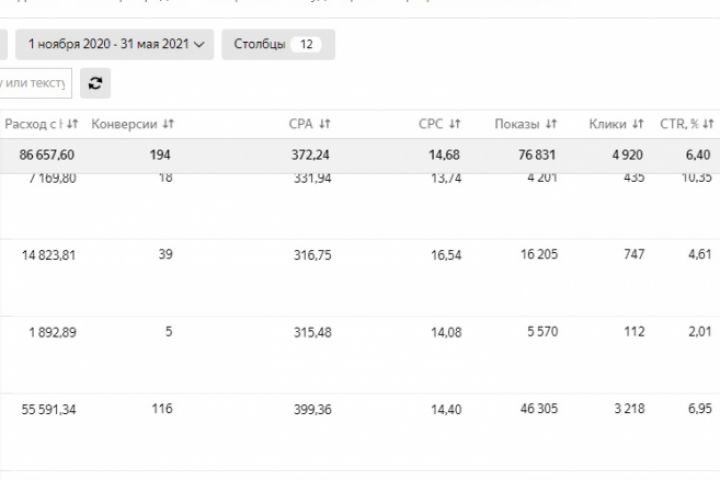Click the 12 columns count badge
720x480 pixels.
point(306,44)
